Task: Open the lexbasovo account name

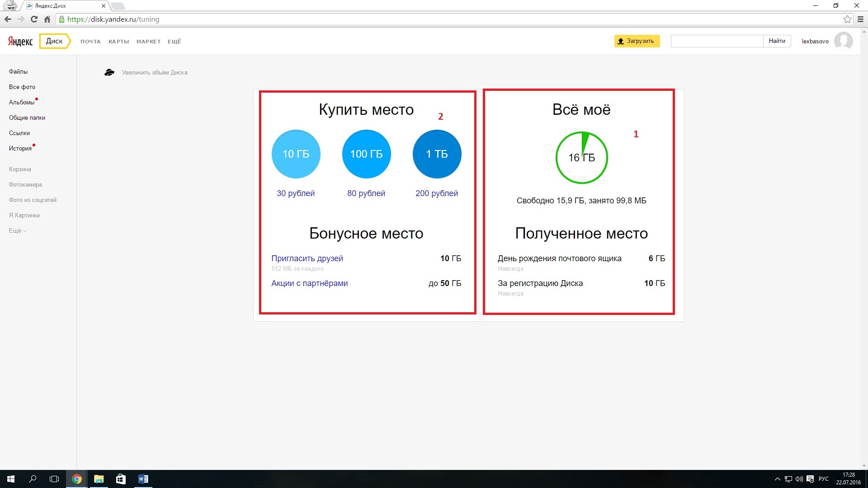Action: point(815,41)
